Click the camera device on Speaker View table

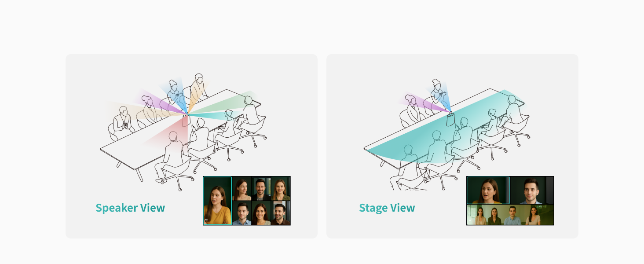click(186, 121)
